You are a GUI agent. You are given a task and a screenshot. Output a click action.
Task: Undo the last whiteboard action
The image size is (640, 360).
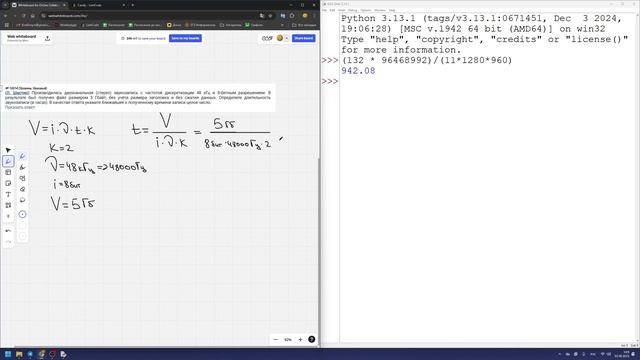click(8, 231)
